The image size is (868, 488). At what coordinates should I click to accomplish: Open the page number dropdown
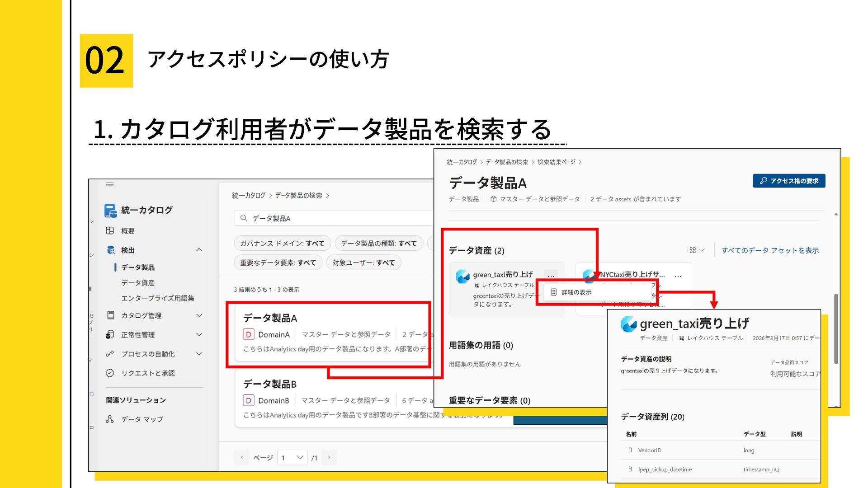pyautogui.click(x=292, y=458)
